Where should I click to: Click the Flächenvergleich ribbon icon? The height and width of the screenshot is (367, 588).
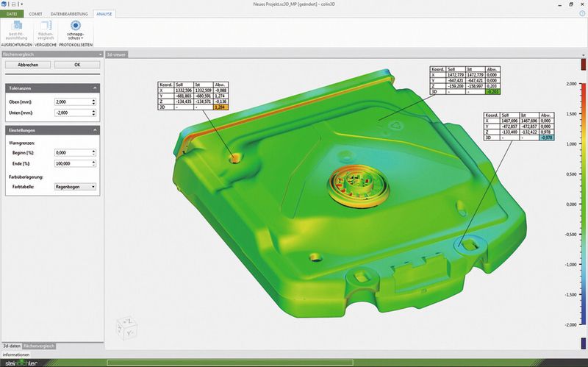(x=46, y=26)
